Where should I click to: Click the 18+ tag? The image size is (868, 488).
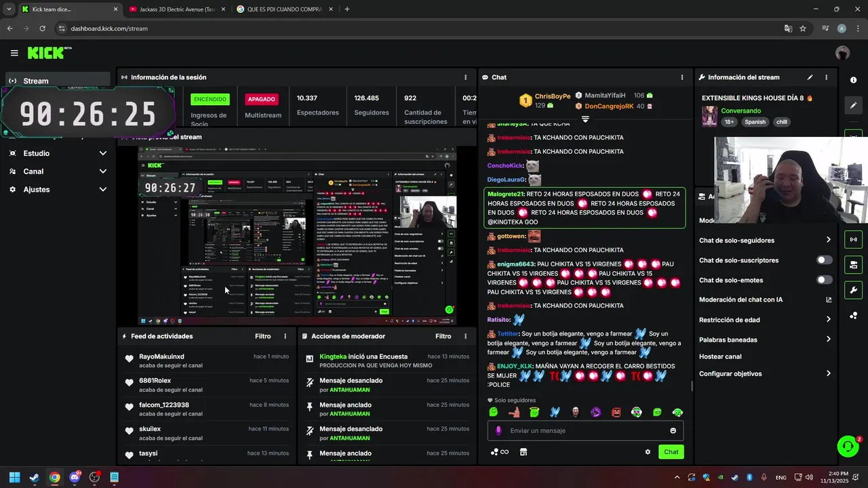(729, 122)
